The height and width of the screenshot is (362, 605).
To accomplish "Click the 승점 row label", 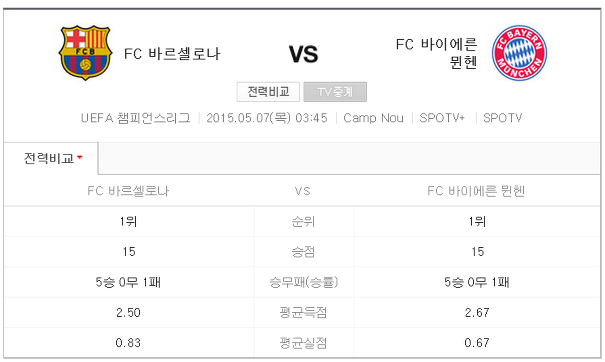I will (303, 252).
